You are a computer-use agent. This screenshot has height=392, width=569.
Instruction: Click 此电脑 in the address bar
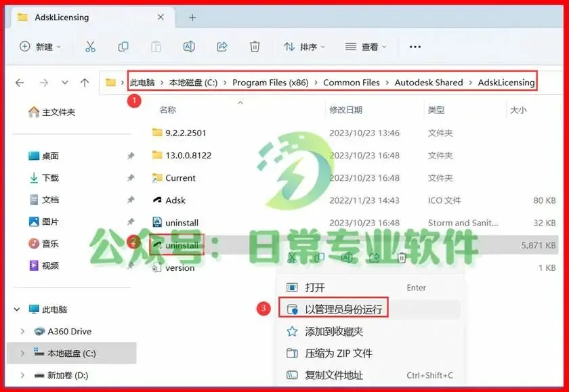click(142, 83)
